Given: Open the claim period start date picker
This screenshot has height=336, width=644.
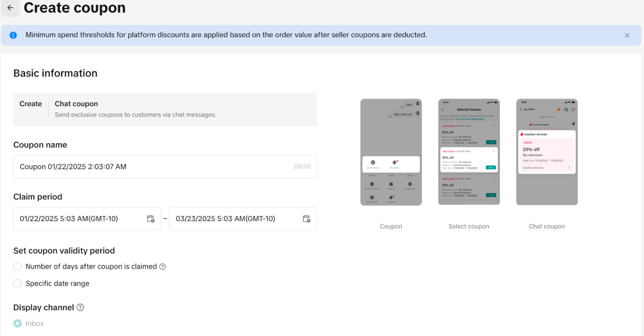Looking at the screenshot, I should [x=80, y=219].
